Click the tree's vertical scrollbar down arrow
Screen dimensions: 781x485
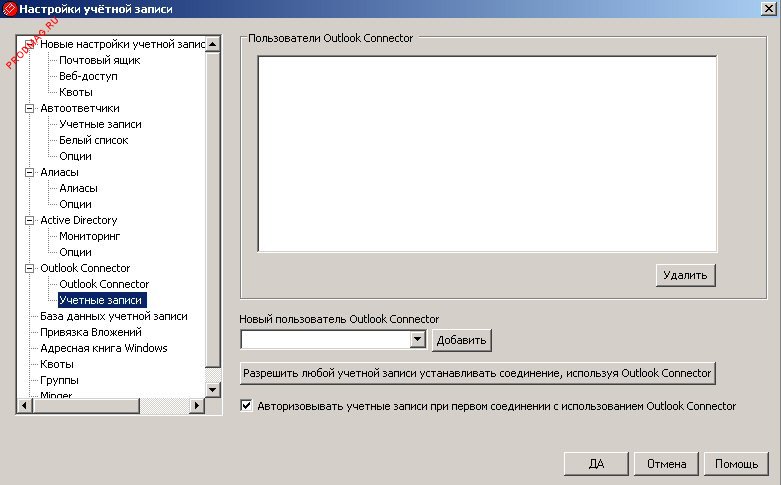tap(212, 388)
